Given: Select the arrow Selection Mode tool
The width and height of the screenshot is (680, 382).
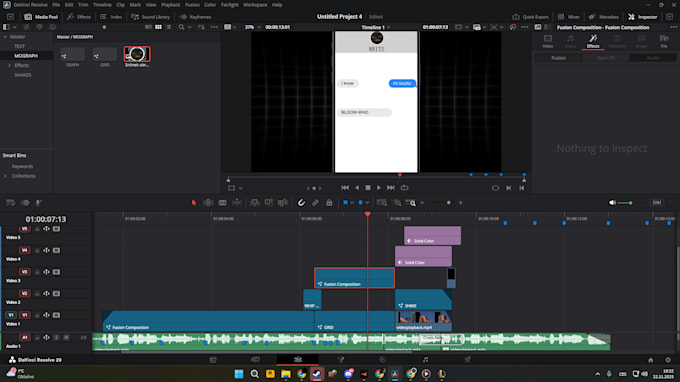Looking at the screenshot, I should [x=194, y=202].
